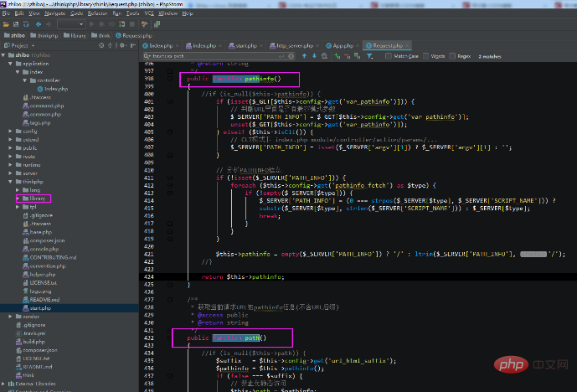The height and width of the screenshot is (392, 577).
Task: Toggle fold marker at line 427
Action: (x=170, y=300)
